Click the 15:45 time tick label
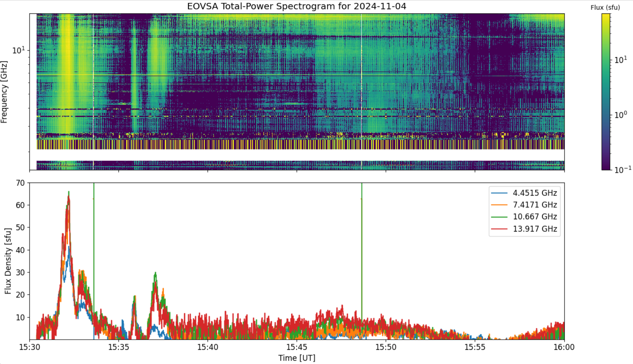The height and width of the screenshot is (364, 633). coord(297,347)
